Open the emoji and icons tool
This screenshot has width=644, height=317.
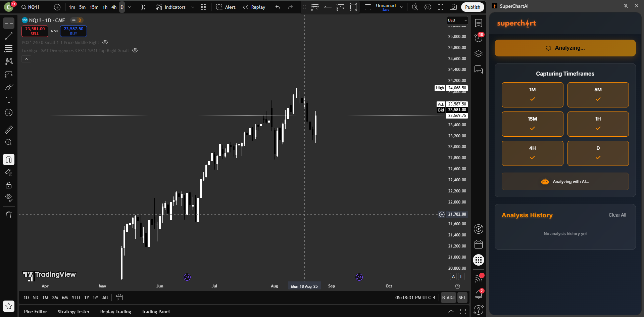(x=9, y=112)
